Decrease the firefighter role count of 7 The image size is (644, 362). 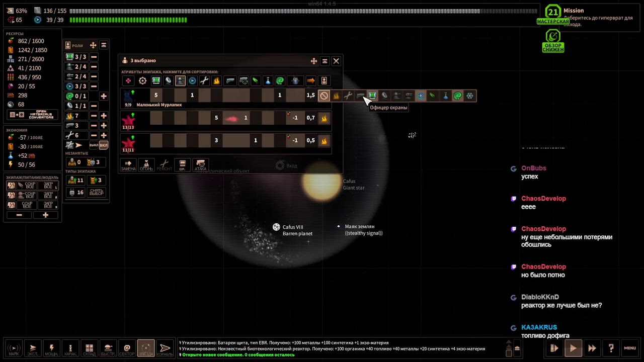[x=94, y=116]
